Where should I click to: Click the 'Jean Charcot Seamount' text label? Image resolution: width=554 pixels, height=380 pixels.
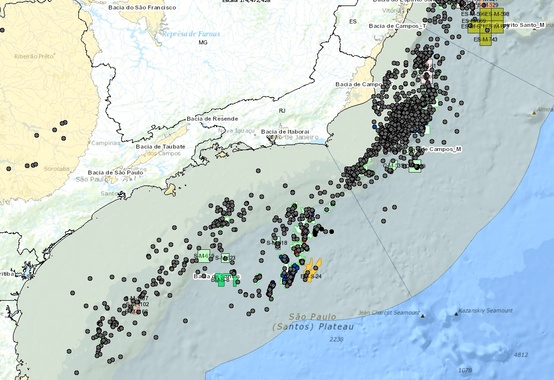(x=389, y=313)
